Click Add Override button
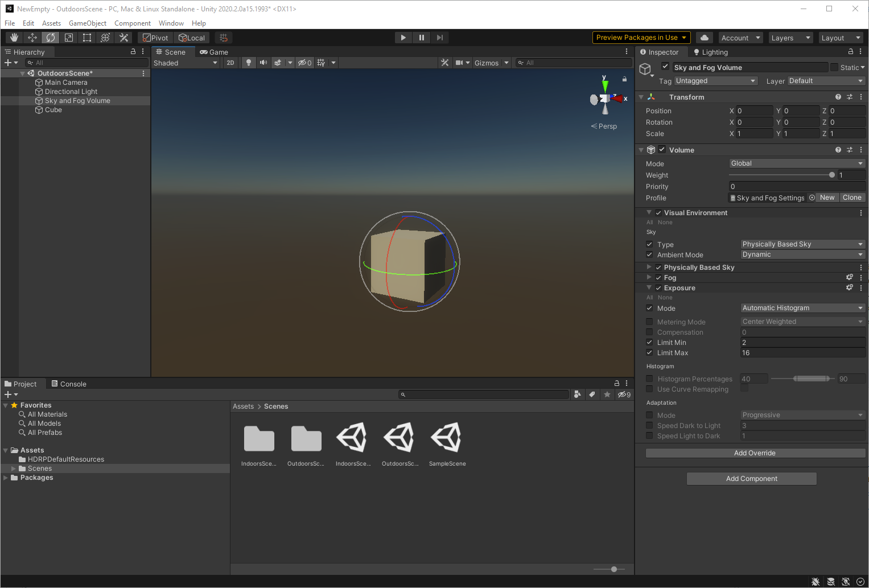 tap(755, 453)
